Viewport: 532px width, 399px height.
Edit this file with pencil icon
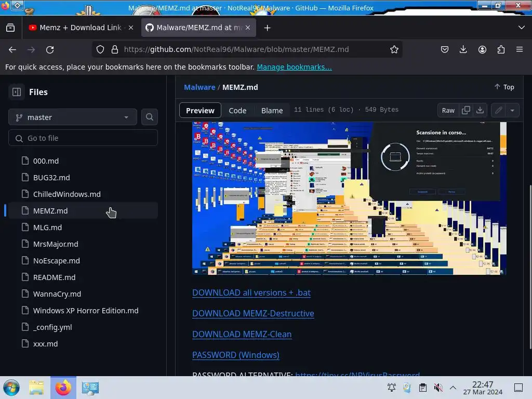click(x=498, y=110)
